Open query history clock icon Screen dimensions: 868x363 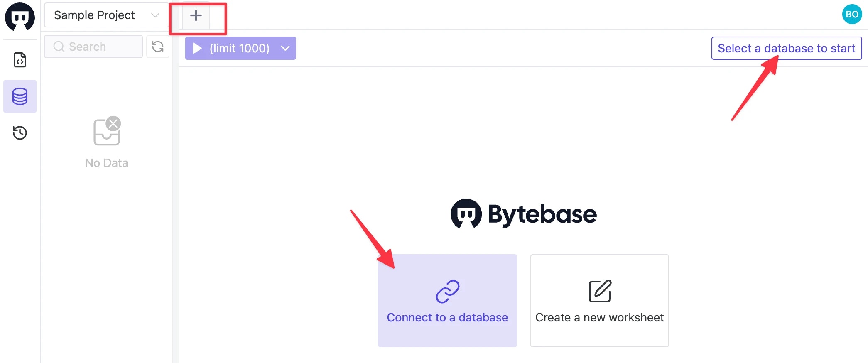click(x=20, y=133)
